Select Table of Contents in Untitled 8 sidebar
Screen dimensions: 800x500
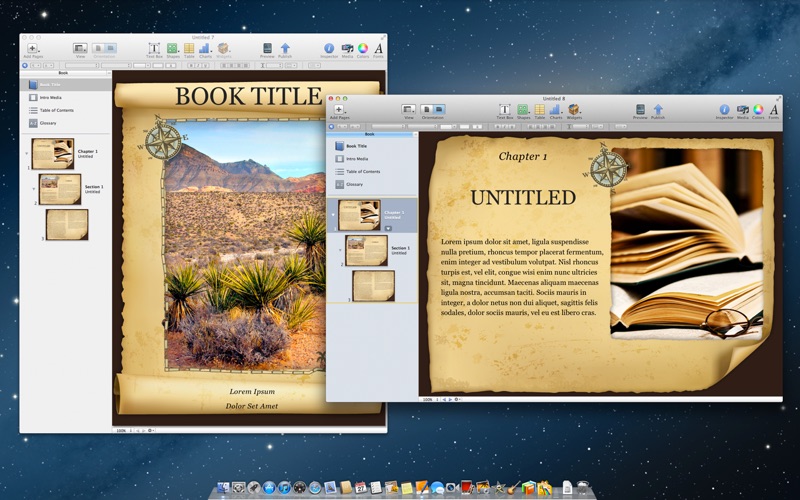tap(362, 172)
